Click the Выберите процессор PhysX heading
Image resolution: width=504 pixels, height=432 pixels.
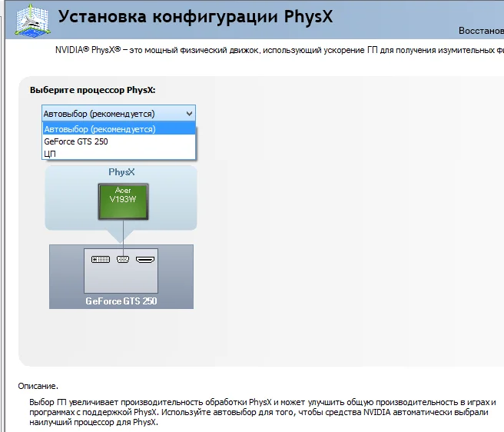click(x=92, y=90)
